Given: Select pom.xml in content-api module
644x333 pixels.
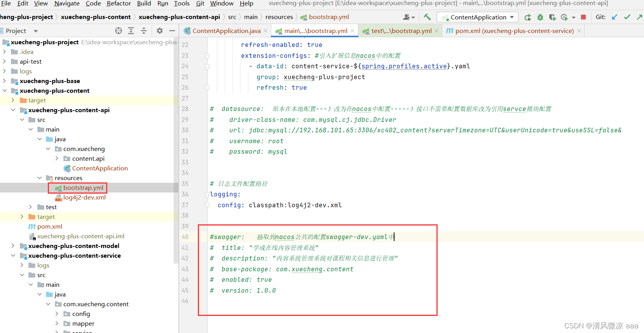Looking at the screenshot, I should pyautogui.click(x=49, y=227).
